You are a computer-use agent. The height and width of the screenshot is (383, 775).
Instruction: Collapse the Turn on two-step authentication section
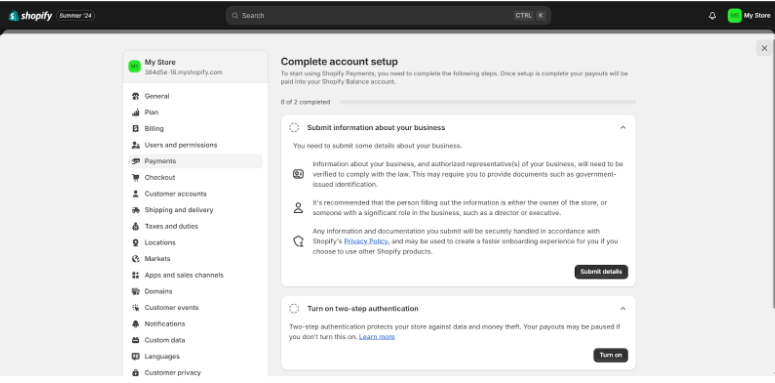pyautogui.click(x=623, y=309)
